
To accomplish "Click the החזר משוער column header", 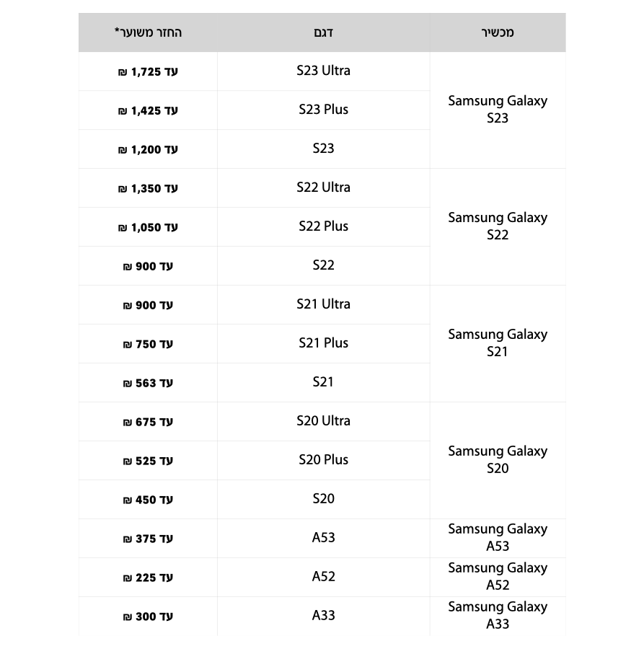I will point(148,32).
